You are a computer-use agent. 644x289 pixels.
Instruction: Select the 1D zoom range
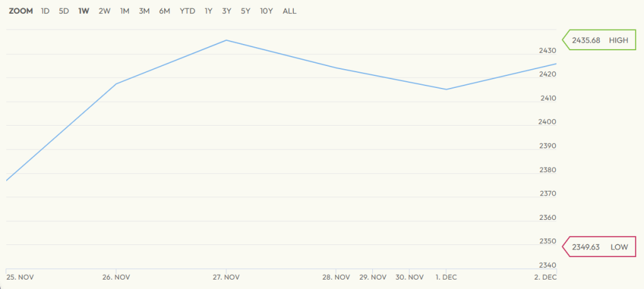(x=45, y=11)
